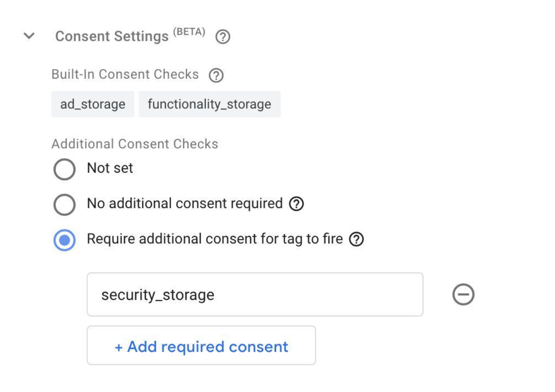Click the functionality_storage consent chip
Viewport: 555px width, 392px height.
pyautogui.click(x=210, y=104)
